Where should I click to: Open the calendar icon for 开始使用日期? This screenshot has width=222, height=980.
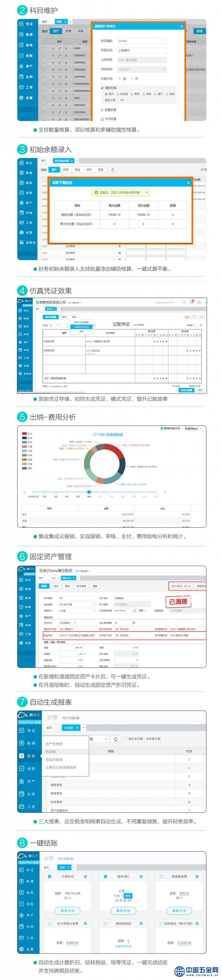tap(134, 611)
